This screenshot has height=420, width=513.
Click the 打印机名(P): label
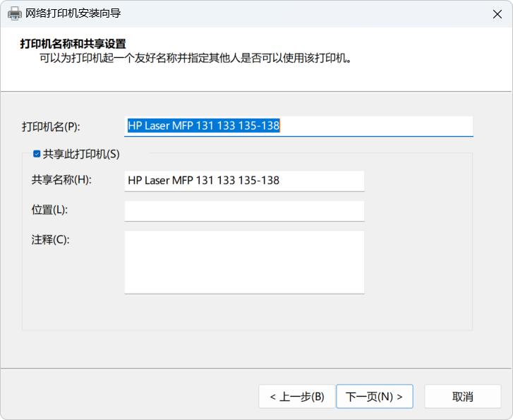(x=51, y=126)
